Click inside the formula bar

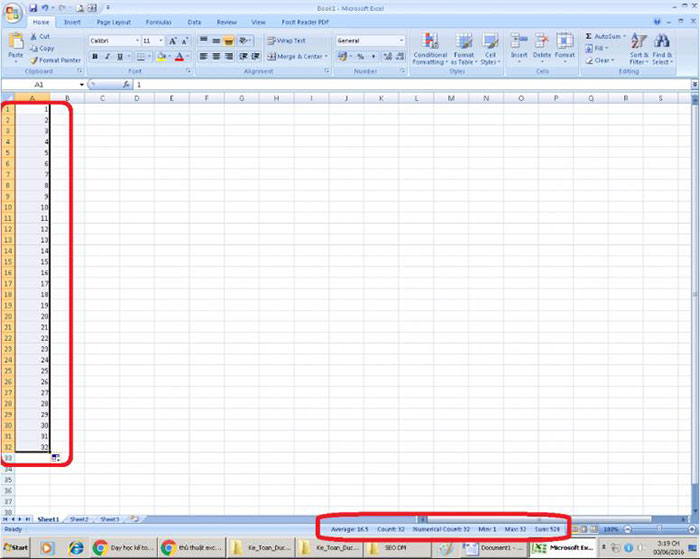[412, 84]
